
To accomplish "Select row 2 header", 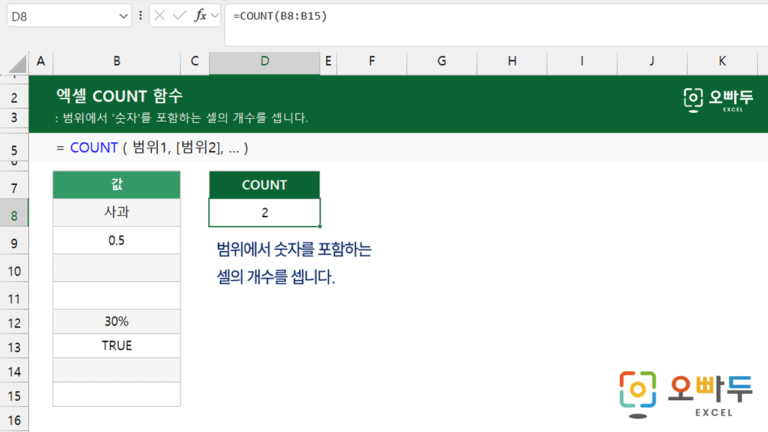I will (14, 97).
